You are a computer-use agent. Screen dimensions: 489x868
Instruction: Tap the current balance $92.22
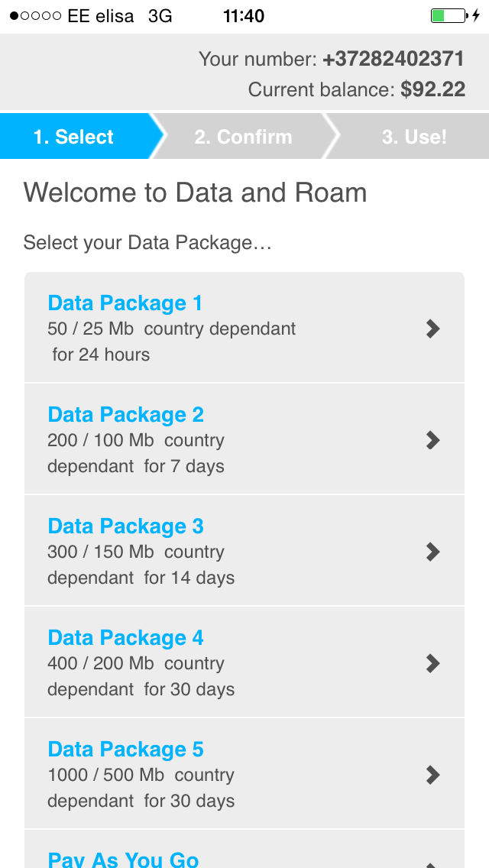[x=433, y=89]
